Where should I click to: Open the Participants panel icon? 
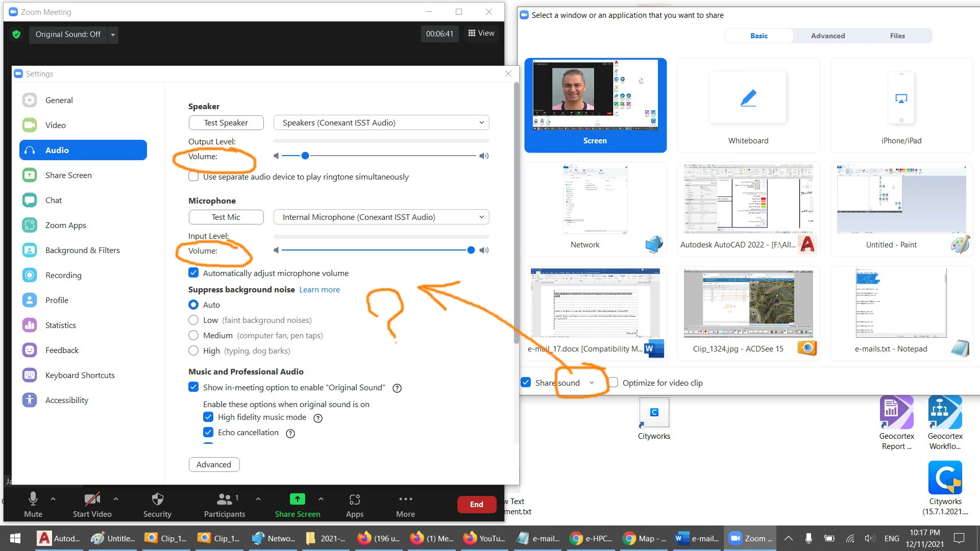click(224, 499)
